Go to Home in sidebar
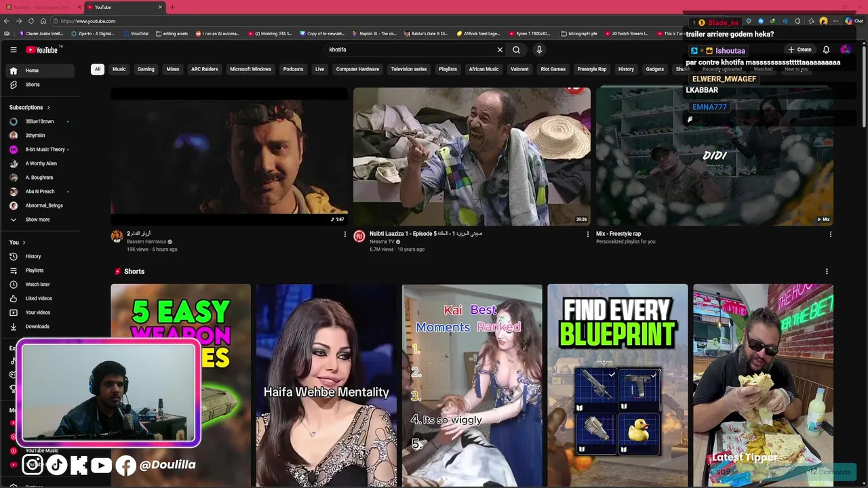The image size is (868, 488). tap(41, 70)
